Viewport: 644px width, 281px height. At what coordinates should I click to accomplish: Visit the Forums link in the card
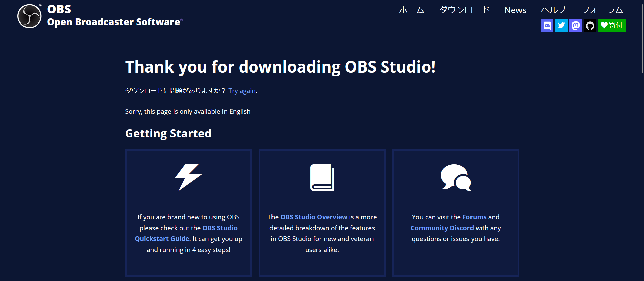[x=474, y=217]
